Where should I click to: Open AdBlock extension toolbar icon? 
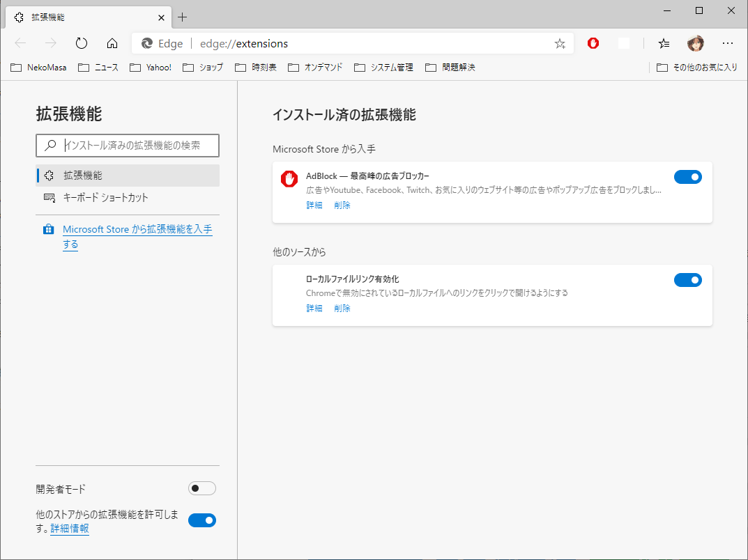point(593,43)
